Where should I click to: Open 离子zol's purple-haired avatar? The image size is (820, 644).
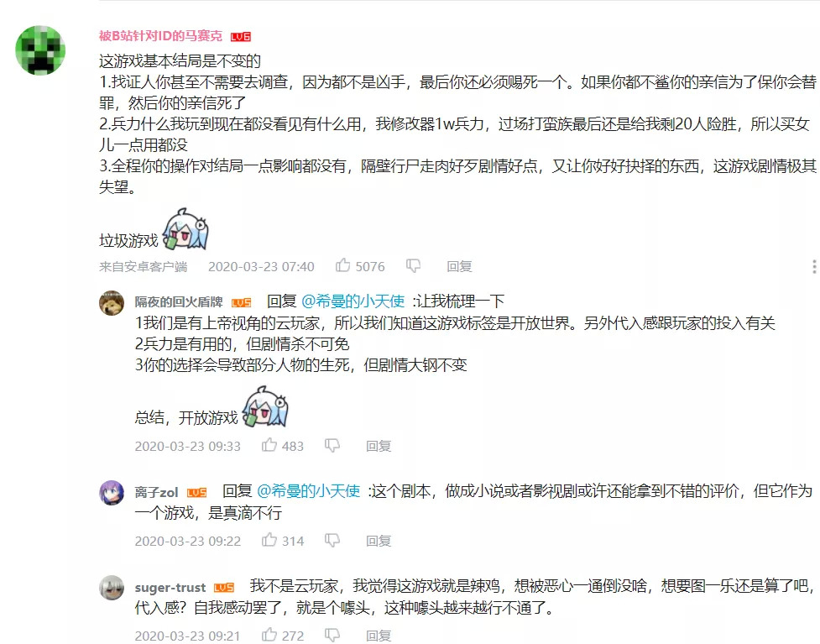112,493
